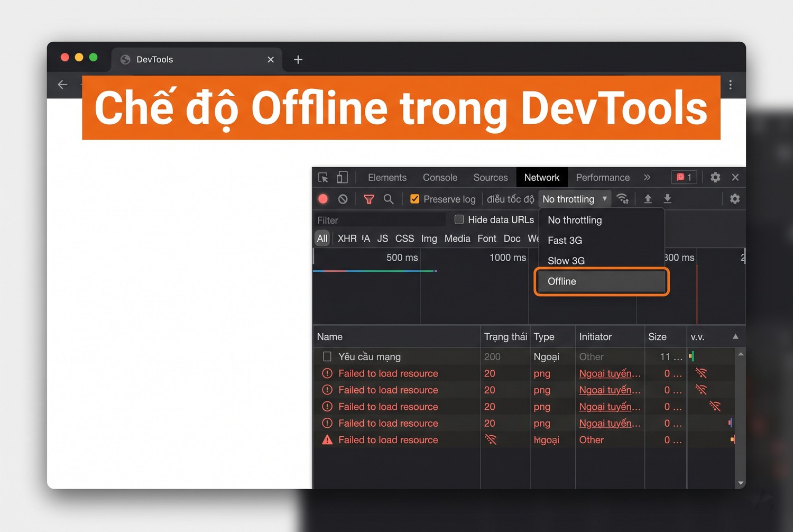The image size is (793, 532).
Task: Sort by the Trạng thái column header
Action: click(x=505, y=337)
